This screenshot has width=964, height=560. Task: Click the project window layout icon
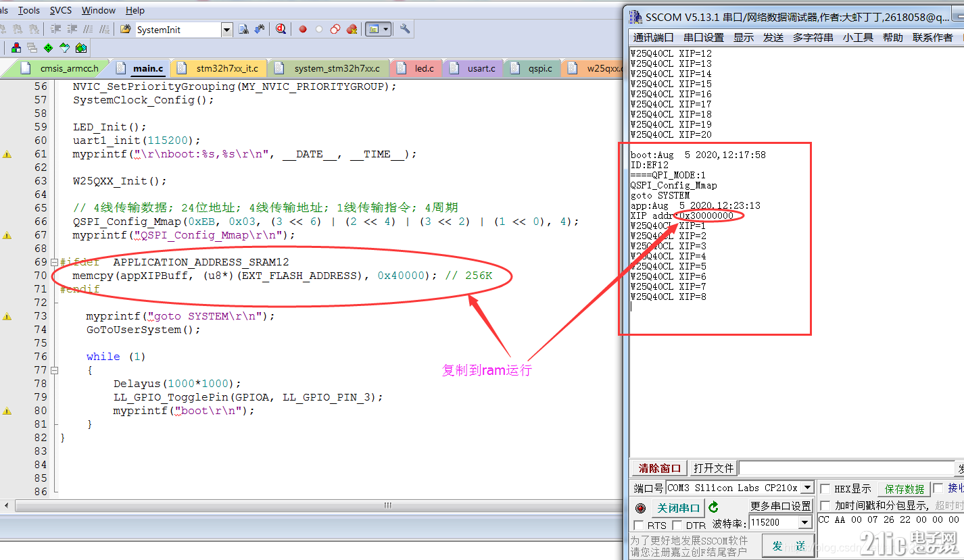point(373,29)
